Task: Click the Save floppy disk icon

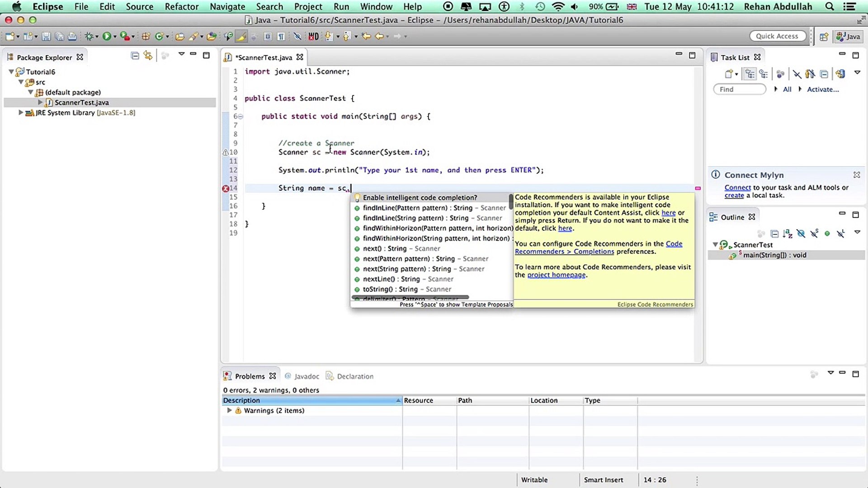Action: pyautogui.click(x=46, y=37)
